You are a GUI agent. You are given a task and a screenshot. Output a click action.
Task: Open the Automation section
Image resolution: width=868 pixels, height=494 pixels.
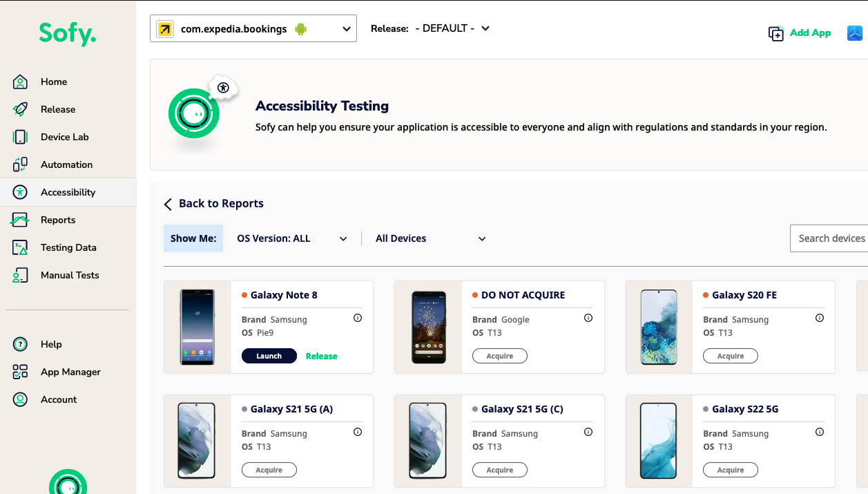[66, 164]
